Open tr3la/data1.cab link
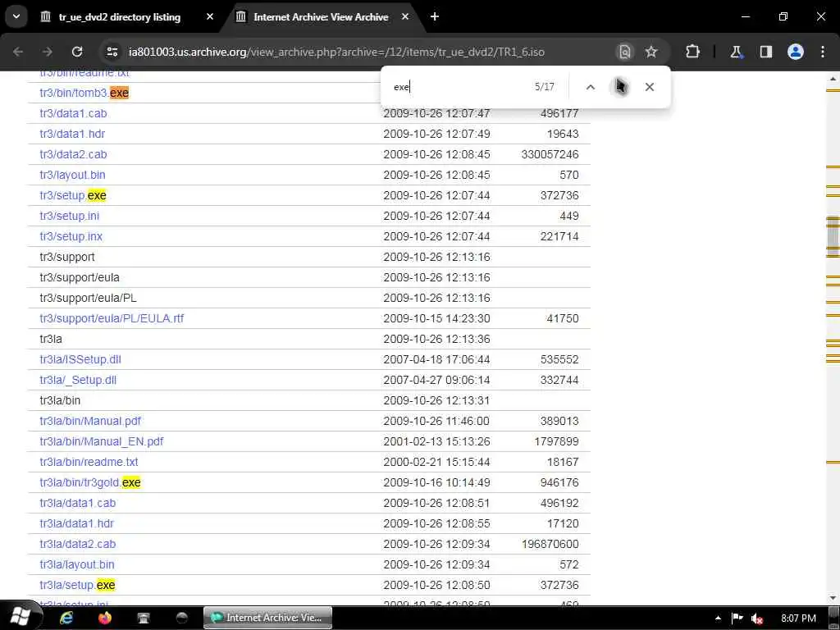The image size is (840, 630). [x=78, y=503]
